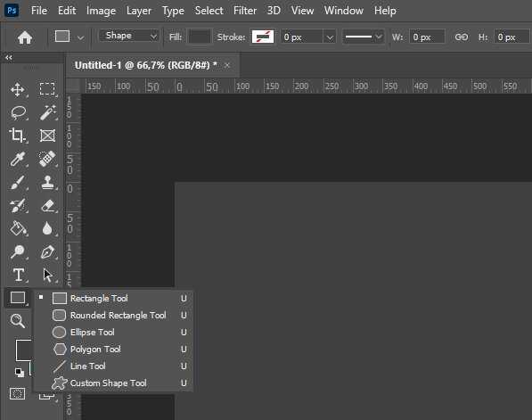The height and width of the screenshot is (420, 532).
Task: Activate the Crop tool
Action: (17, 136)
